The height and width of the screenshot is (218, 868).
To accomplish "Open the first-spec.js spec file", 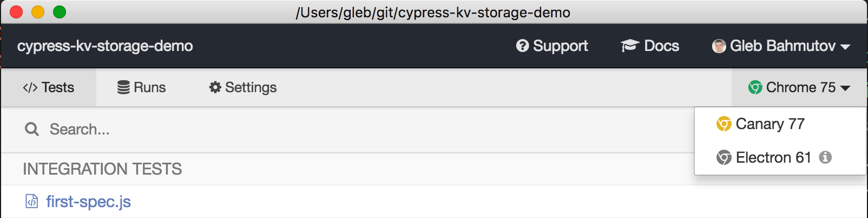I will point(88,202).
